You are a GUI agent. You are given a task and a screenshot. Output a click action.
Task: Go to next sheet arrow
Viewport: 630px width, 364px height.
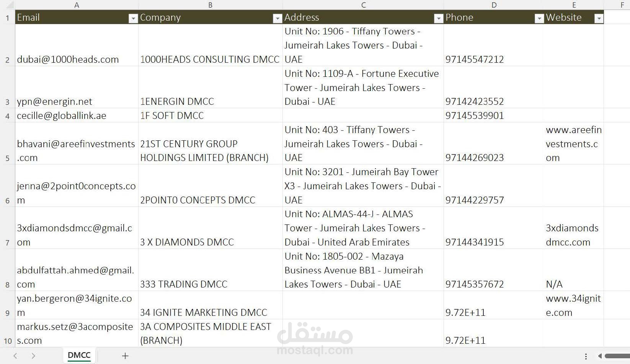(33, 356)
